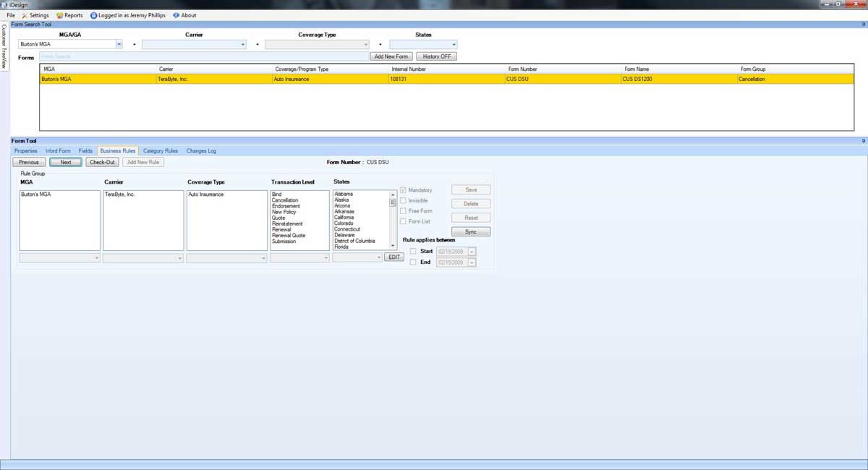Open the Settings menu
This screenshot has height=470, width=868.
35,15
